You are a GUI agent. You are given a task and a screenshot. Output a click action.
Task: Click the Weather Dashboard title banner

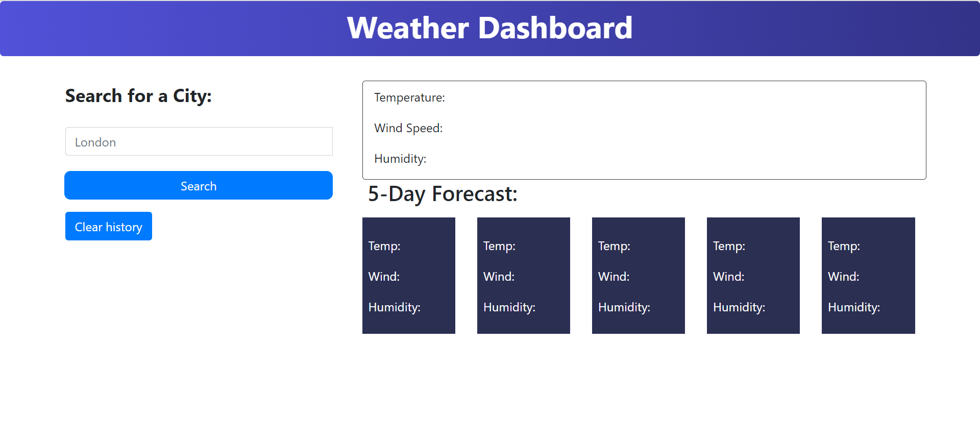pos(490,28)
